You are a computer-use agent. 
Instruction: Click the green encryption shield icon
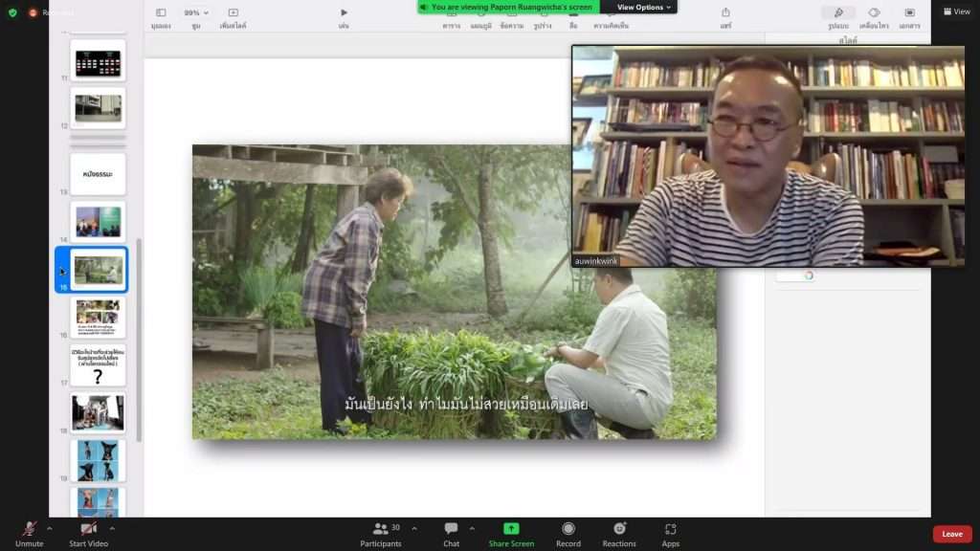point(12,12)
